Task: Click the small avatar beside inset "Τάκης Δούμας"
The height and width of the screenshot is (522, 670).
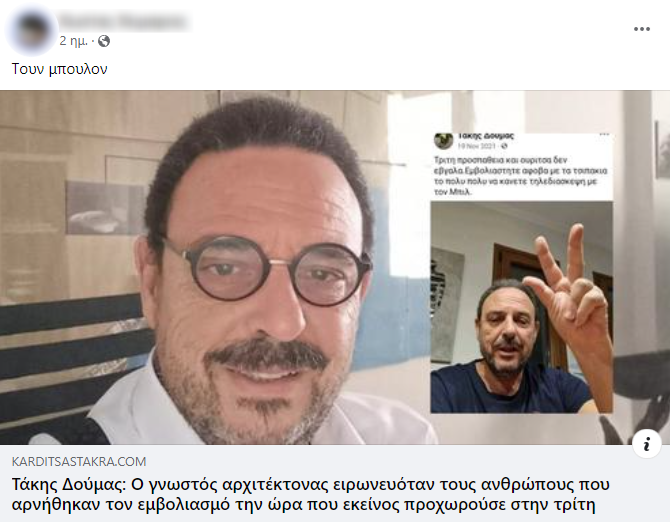Action: point(444,140)
